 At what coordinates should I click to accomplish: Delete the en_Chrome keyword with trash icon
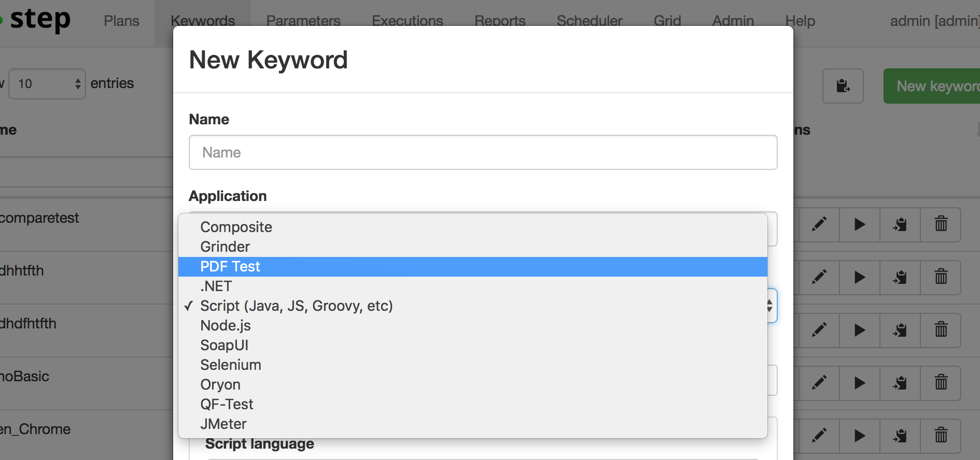941,436
